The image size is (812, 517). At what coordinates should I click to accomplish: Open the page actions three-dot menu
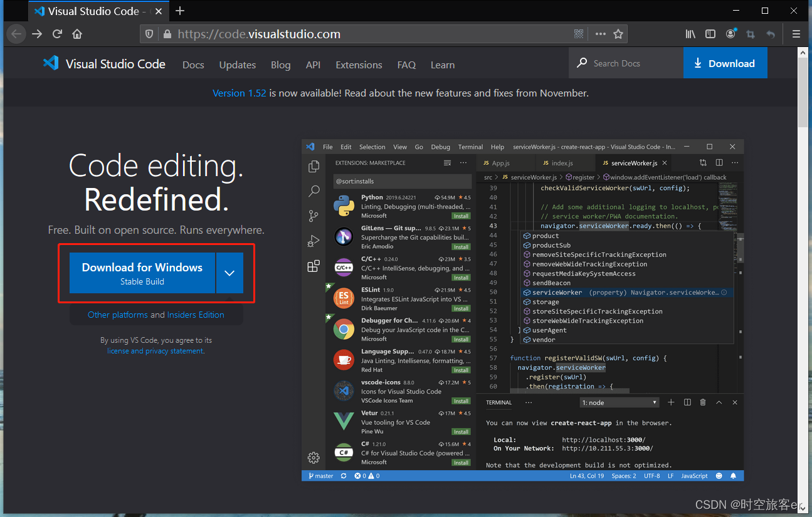[x=601, y=34]
